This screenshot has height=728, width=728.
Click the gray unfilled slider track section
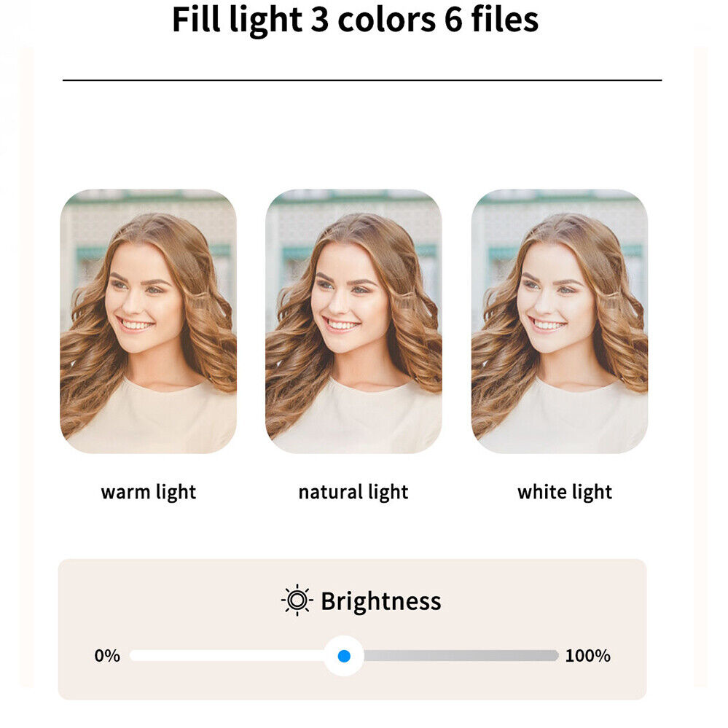point(461,656)
